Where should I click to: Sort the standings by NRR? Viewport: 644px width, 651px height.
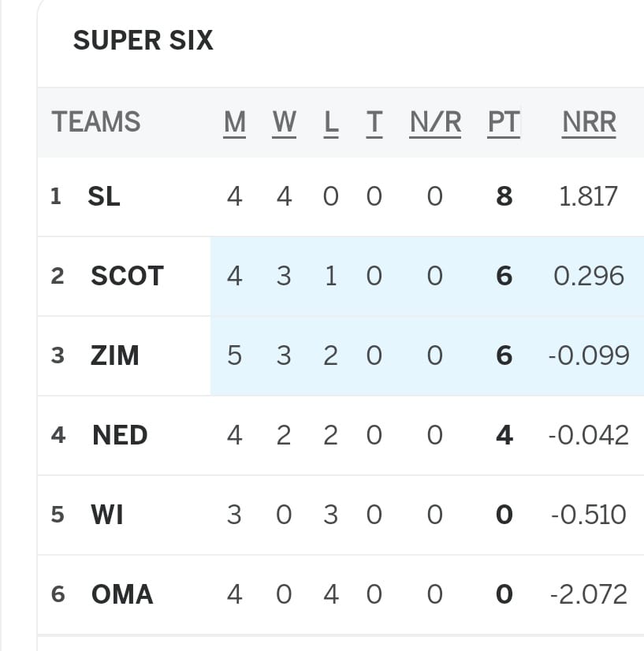tap(588, 122)
